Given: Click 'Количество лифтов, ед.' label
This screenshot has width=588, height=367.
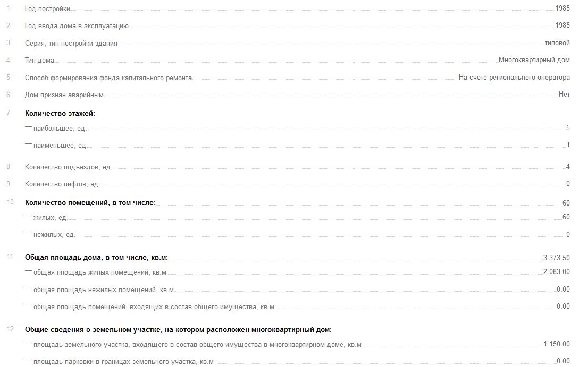Looking at the screenshot, I should point(62,184).
